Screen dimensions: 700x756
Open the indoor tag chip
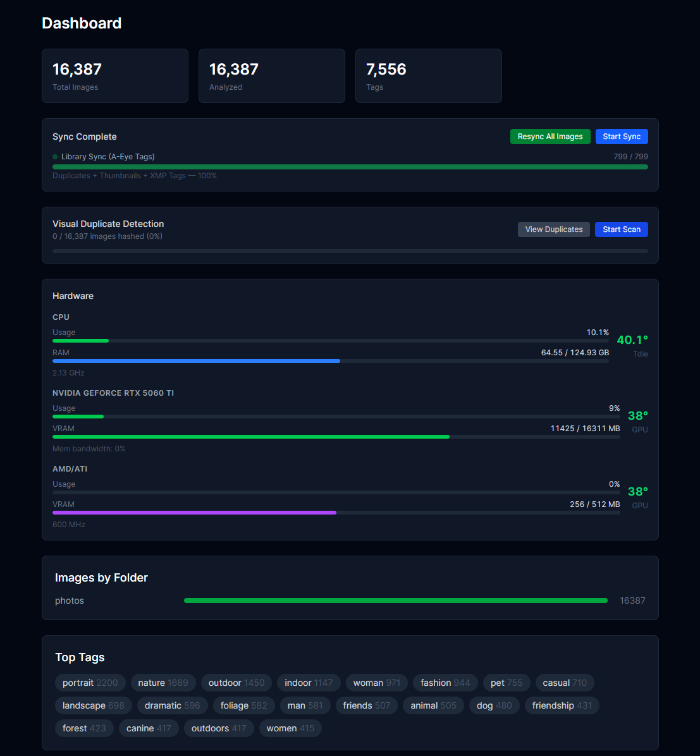point(309,683)
